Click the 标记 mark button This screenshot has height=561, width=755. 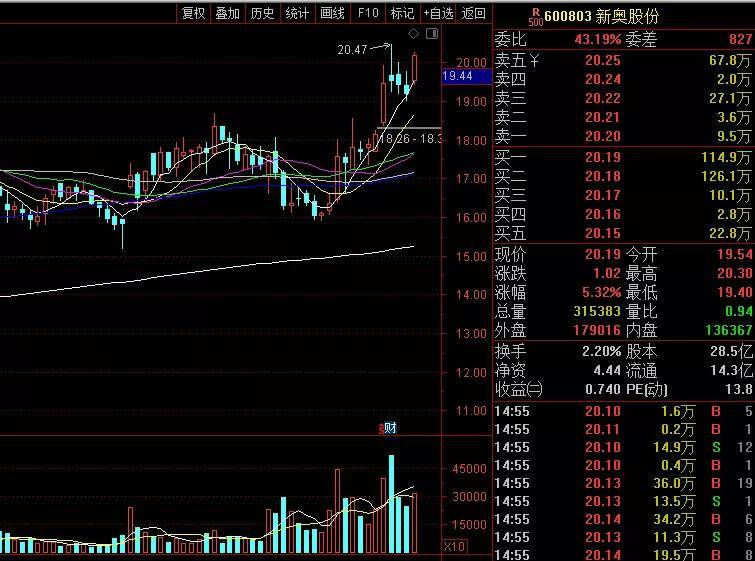click(x=402, y=13)
